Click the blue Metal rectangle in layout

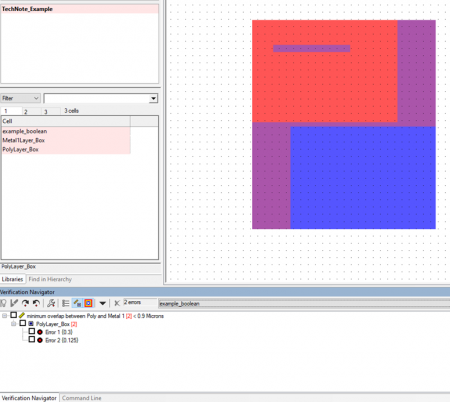pyautogui.click(x=363, y=177)
